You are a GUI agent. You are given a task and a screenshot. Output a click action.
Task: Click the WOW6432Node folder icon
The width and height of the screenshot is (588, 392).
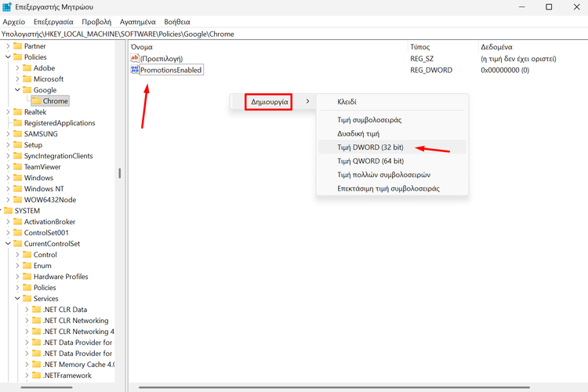tap(17, 200)
